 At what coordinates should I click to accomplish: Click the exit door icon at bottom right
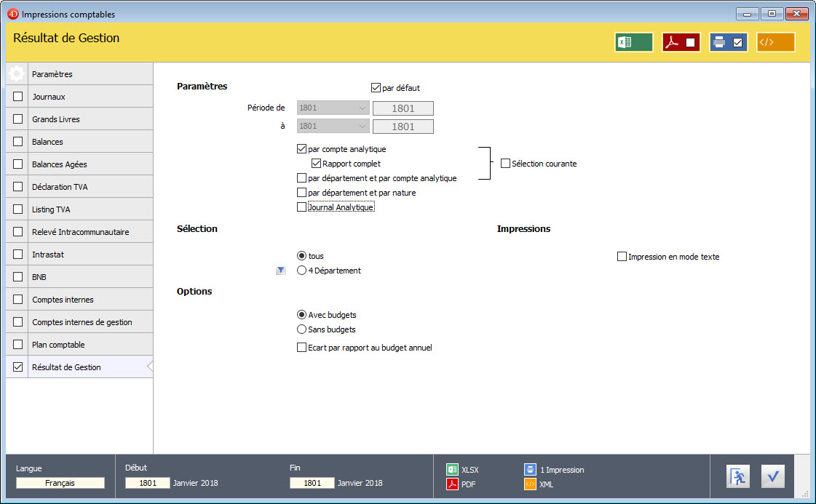pyautogui.click(x=738, y=477)
